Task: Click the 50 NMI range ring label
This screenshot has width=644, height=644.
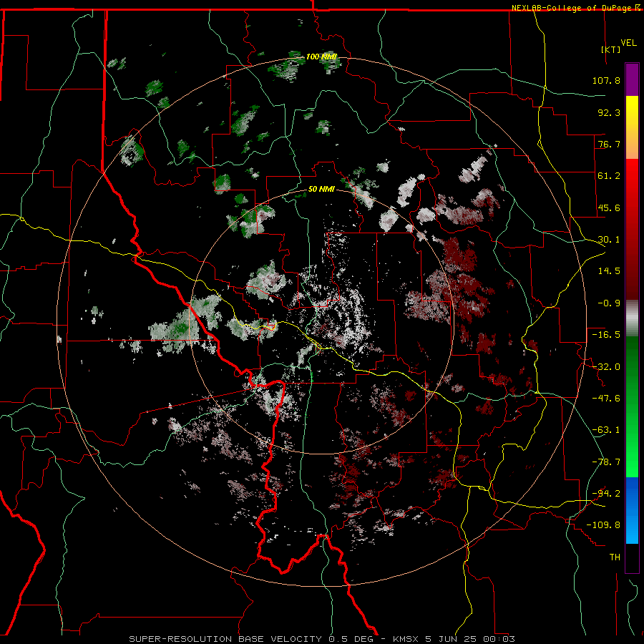Action: tap(321, 190)
